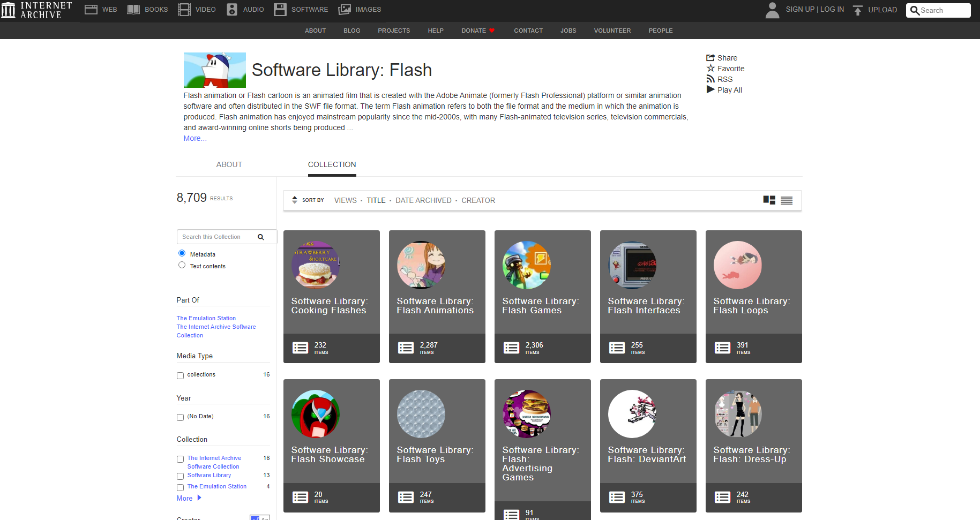Open Flash Loops pink thumbnail
Screen dimensions: 980x520
pos(738,265)
